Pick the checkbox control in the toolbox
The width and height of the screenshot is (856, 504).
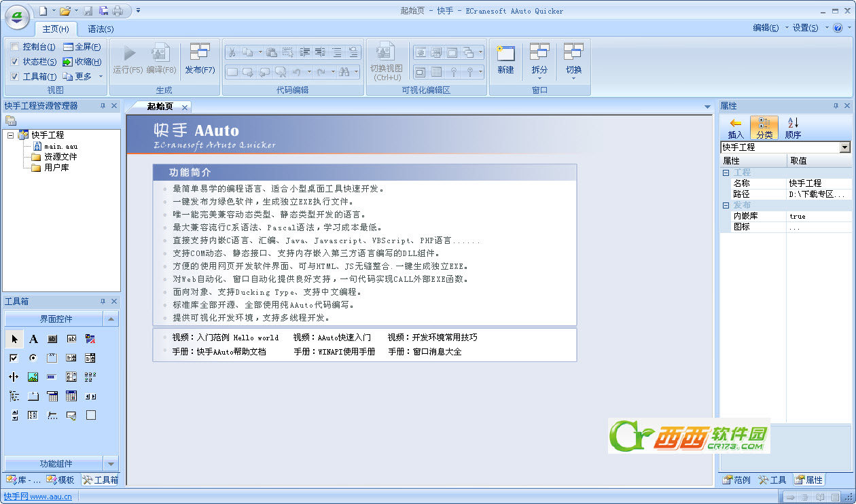point(14,358)
